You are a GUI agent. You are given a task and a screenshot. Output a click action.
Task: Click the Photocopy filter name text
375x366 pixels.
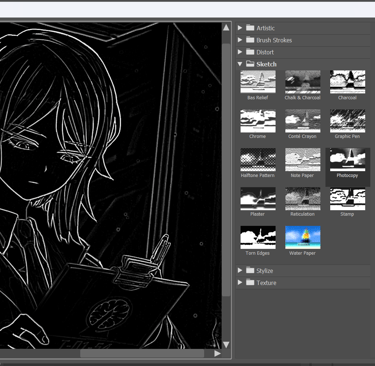347,175
